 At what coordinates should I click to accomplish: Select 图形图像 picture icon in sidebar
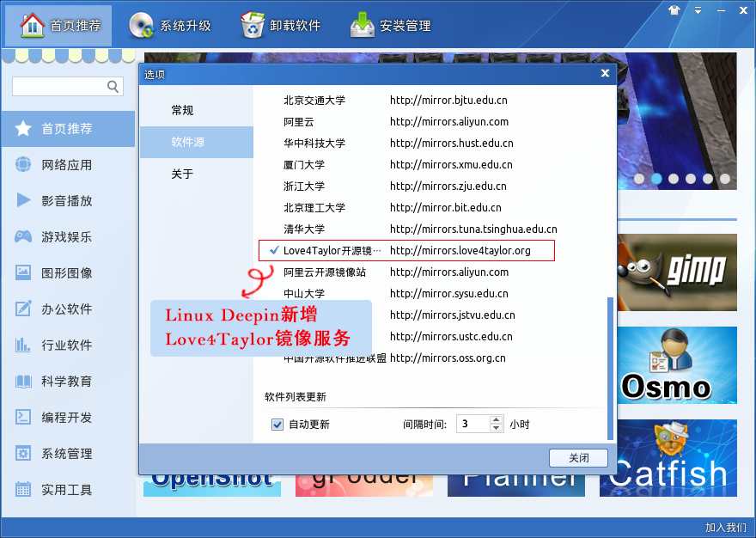(x=22, y=272)
